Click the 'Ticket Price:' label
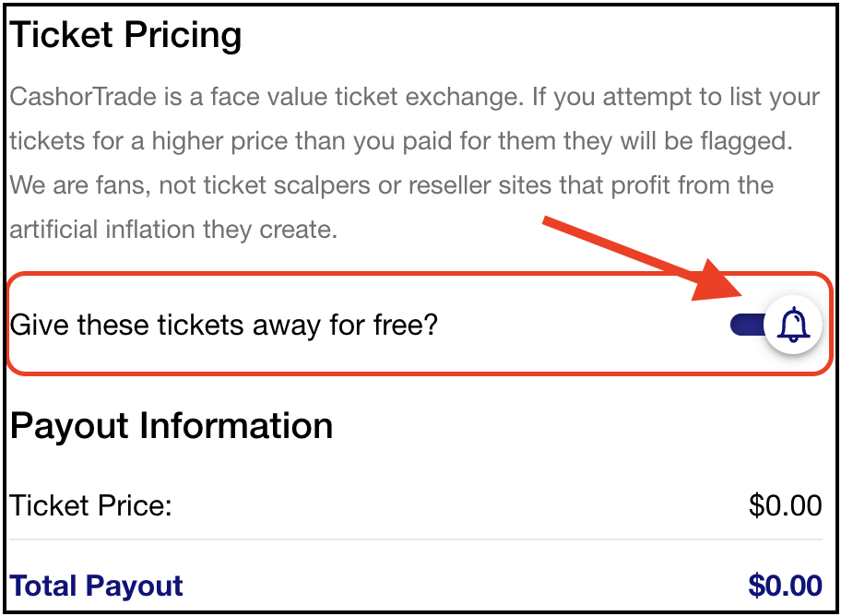Image resolution: width=841 pixels, height=616 pixels. [90, 505]
